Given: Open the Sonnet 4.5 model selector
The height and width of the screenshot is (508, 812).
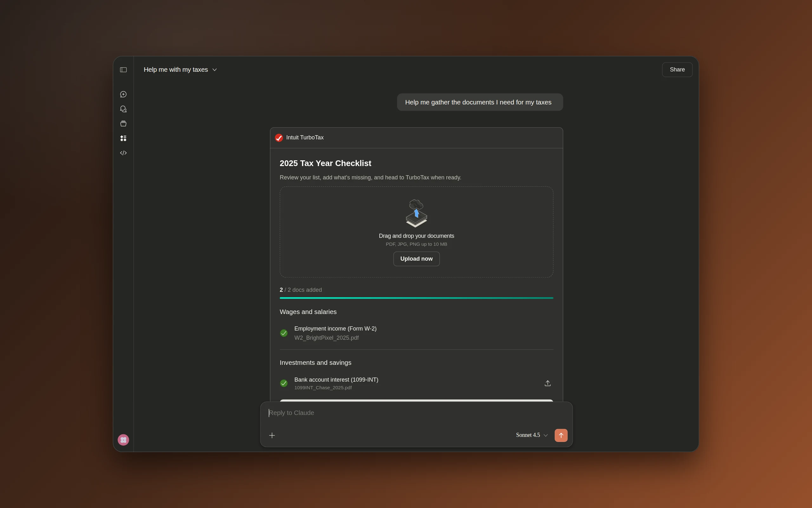Looking at the screenshot, I should coord(532,435).
